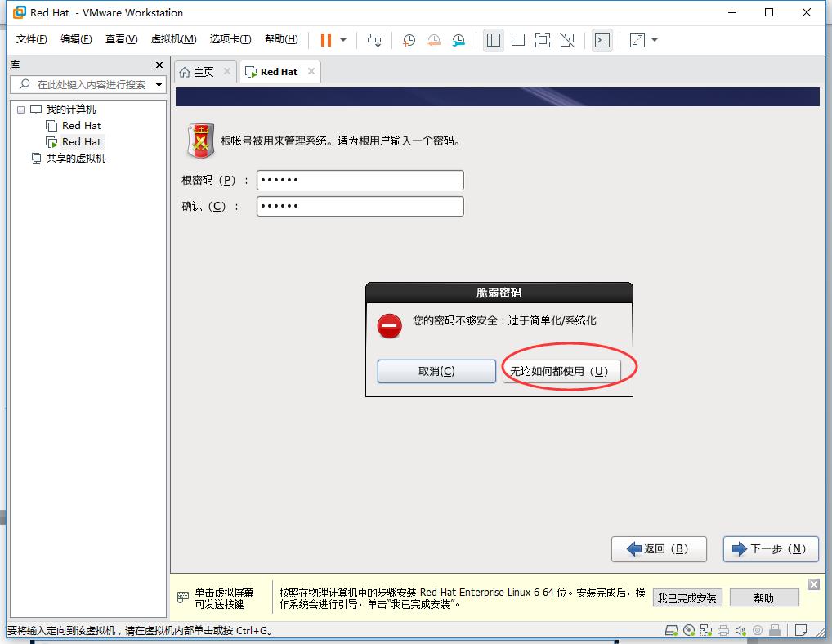This screenshot has width=832, height=644.
Task: Click the 根密码 password field
Action: tap(360, 181)
